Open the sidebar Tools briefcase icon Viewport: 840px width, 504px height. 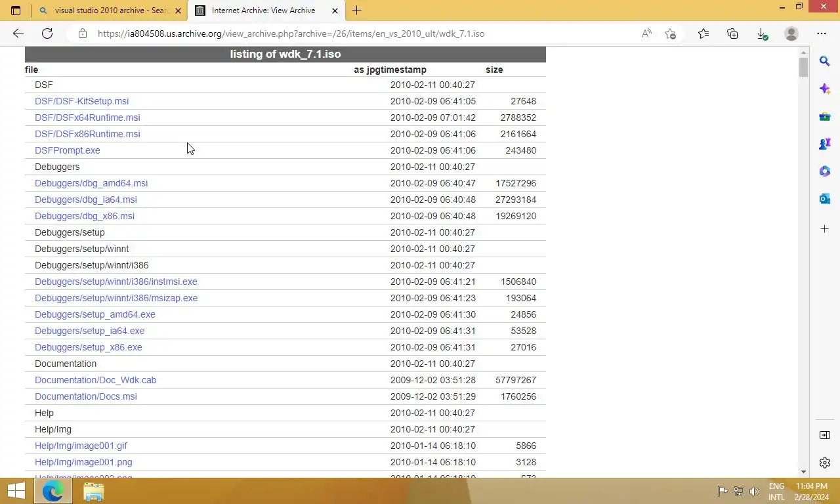825,116
